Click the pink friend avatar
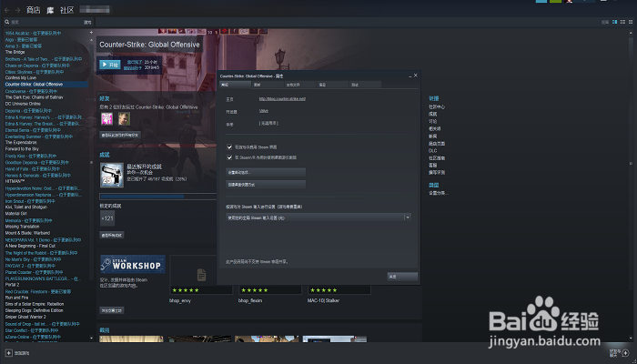Screen dimensions: 637x364 (x=106, y=118)
